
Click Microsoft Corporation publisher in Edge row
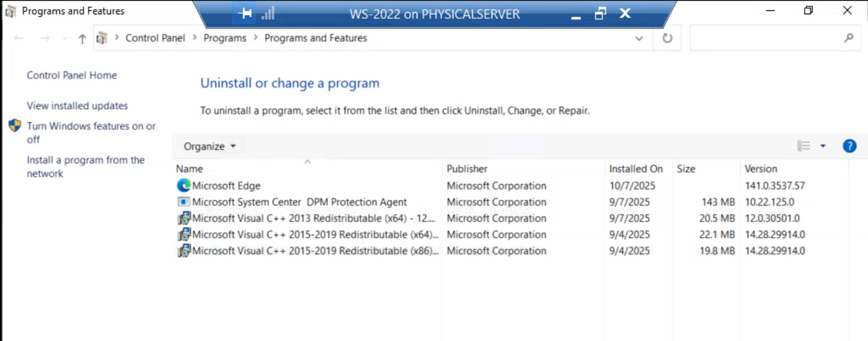tap(496, 186)
